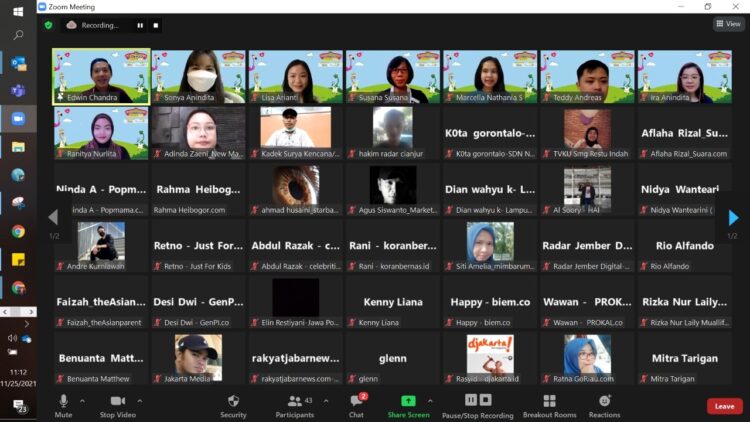Pause recording from the top recording indicator
This screenshot has height=422, width=750.
139,25
